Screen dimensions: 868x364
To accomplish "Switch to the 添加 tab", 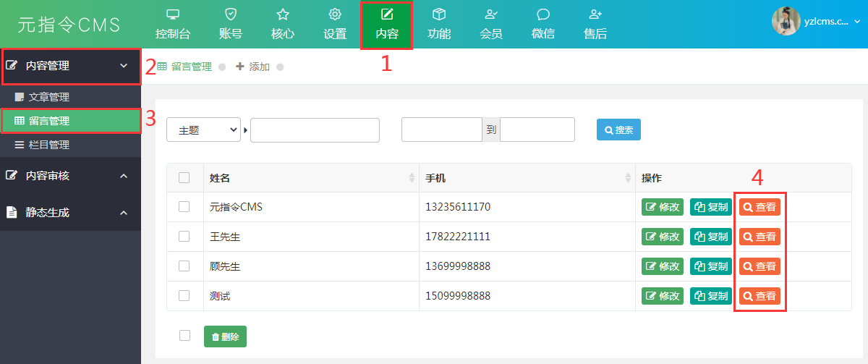I will click(x=253, y=67).
